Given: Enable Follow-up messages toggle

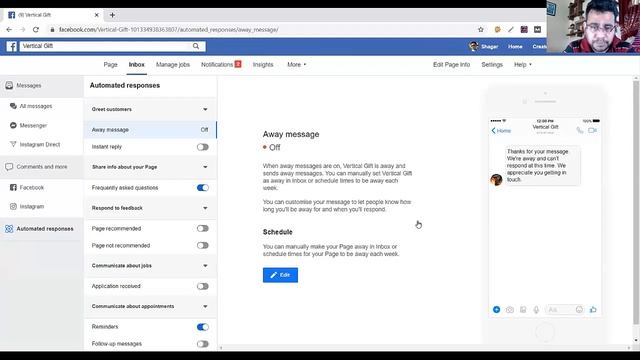Looking at the screenshot, I should point(202,344).
